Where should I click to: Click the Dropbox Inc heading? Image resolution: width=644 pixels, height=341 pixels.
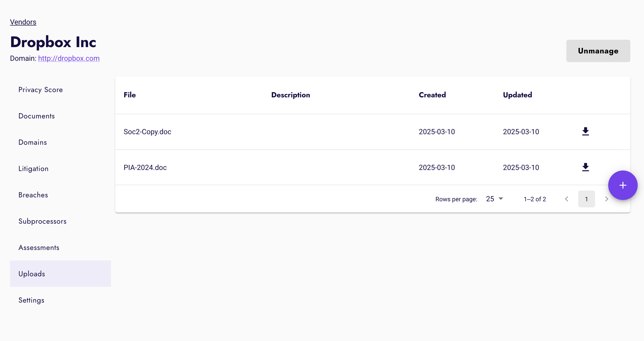click(53, 42)
